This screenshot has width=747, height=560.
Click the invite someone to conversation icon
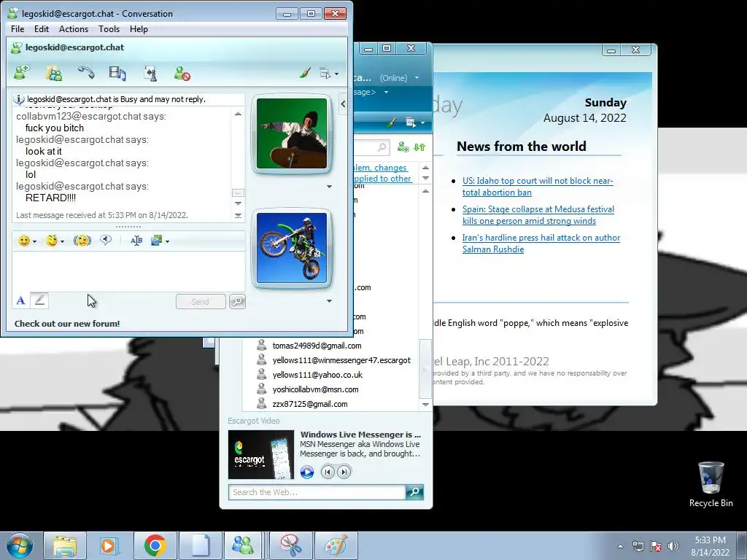[x=21, y=73]
